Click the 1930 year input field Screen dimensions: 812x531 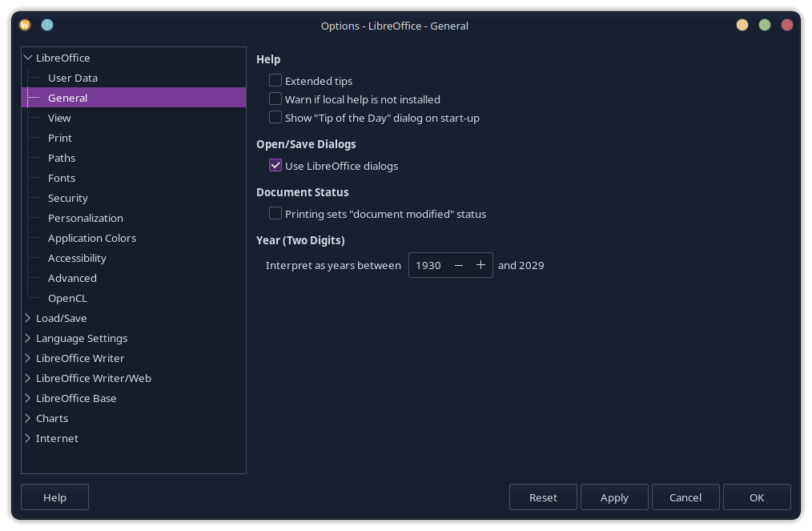click(x=428, y=265)
